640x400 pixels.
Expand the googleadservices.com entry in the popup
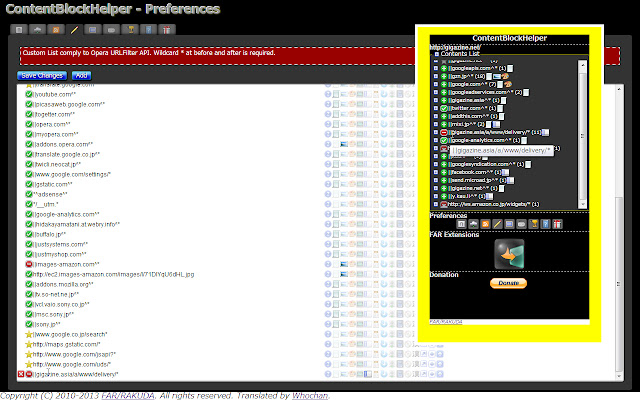[436, 92]
